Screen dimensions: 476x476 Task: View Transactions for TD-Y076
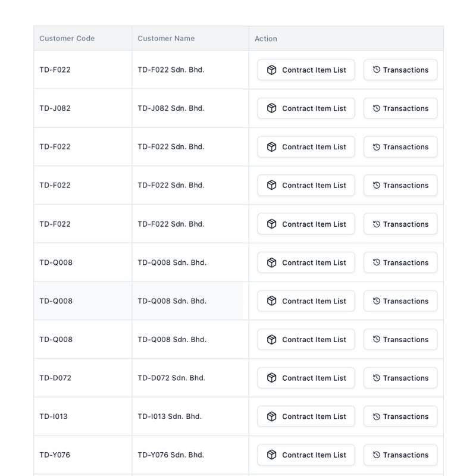(400, 455)
